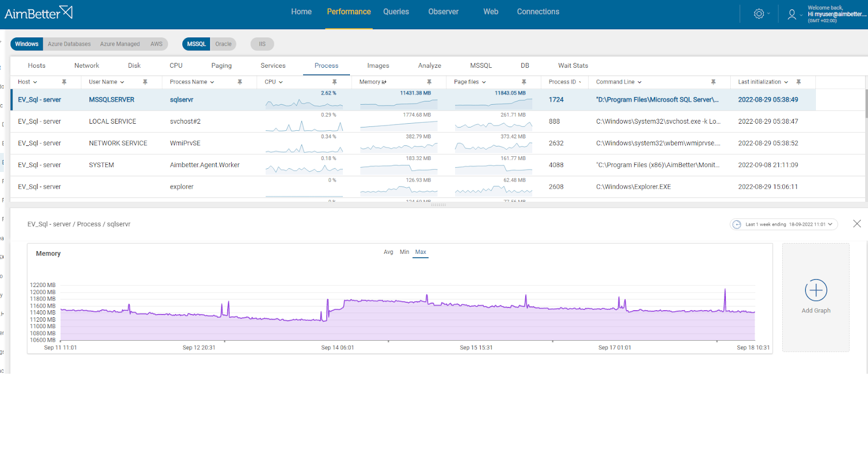The image size is (868, 460).
Task: Go to the Home menu
Action: pos(302,12)
